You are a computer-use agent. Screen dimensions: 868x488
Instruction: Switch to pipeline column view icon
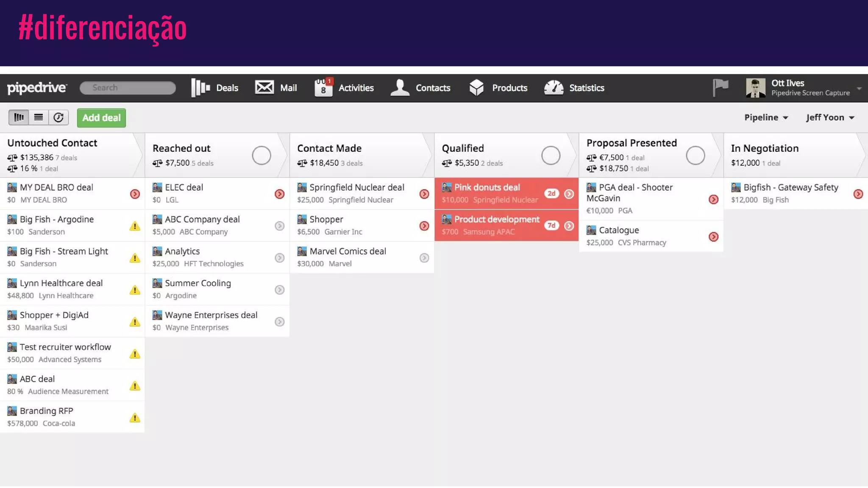(x=19, y=117)
